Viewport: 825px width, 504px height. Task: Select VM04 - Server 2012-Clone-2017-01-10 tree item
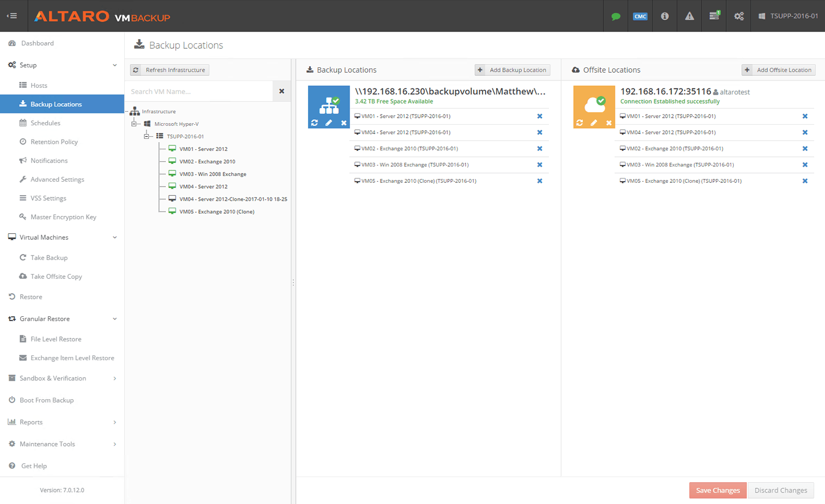coord(233,199)
